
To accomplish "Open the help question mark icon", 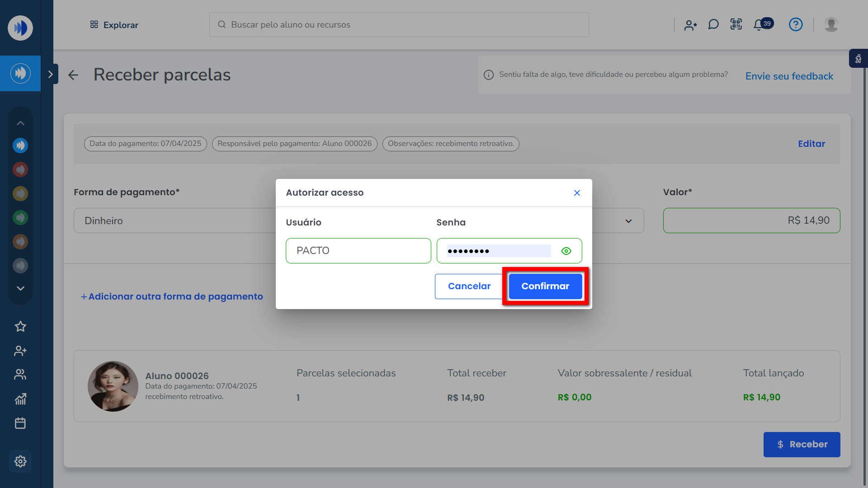I will click(x=796, y=24).
